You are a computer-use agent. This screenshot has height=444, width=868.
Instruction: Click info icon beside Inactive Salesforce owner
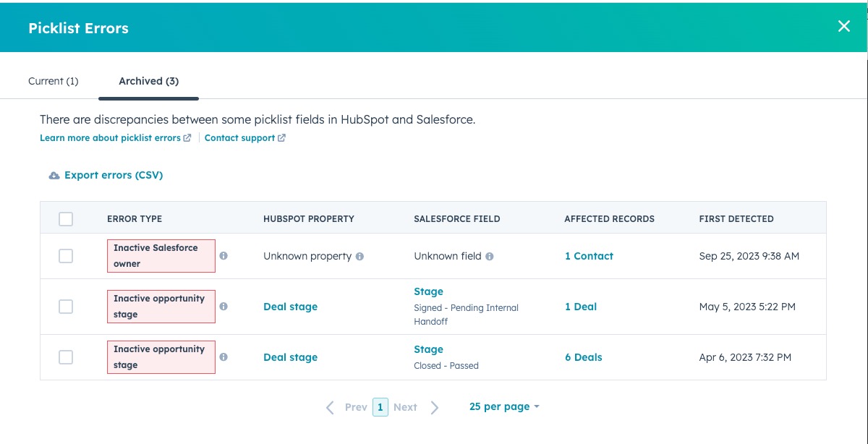[224, 256]
